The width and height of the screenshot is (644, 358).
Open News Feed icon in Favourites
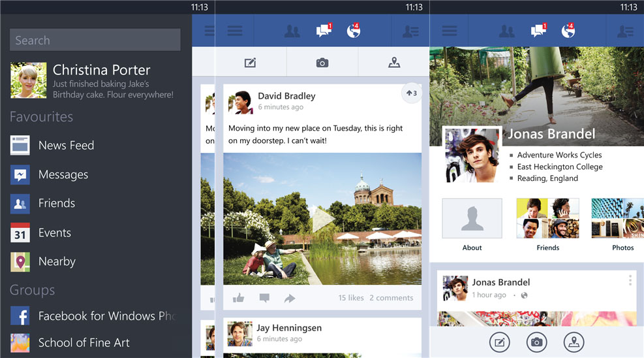[x=20, y=145]
